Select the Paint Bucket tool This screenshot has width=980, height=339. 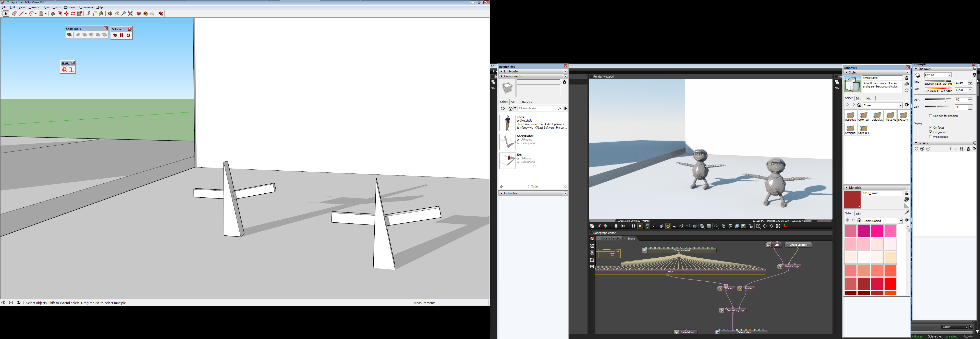point(101,14)
